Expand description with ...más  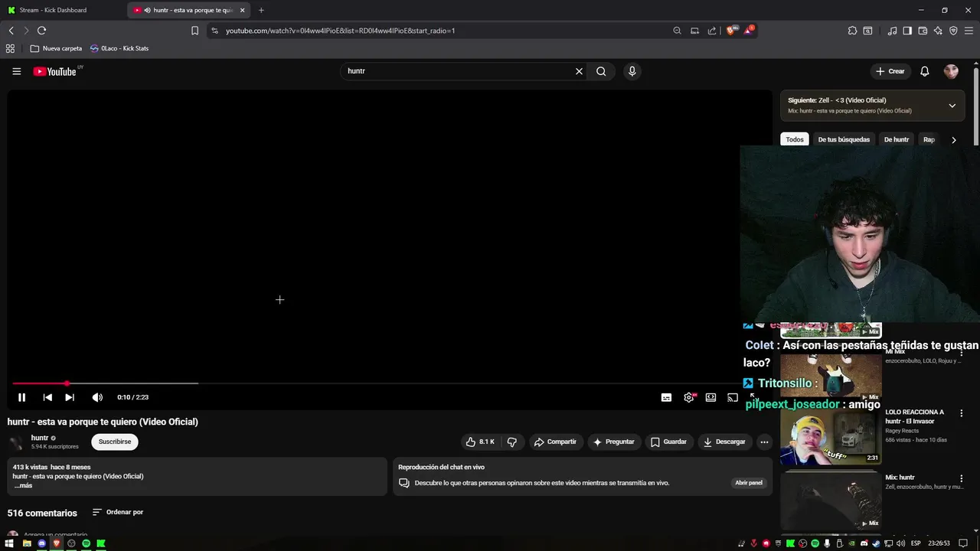[23, 486]
